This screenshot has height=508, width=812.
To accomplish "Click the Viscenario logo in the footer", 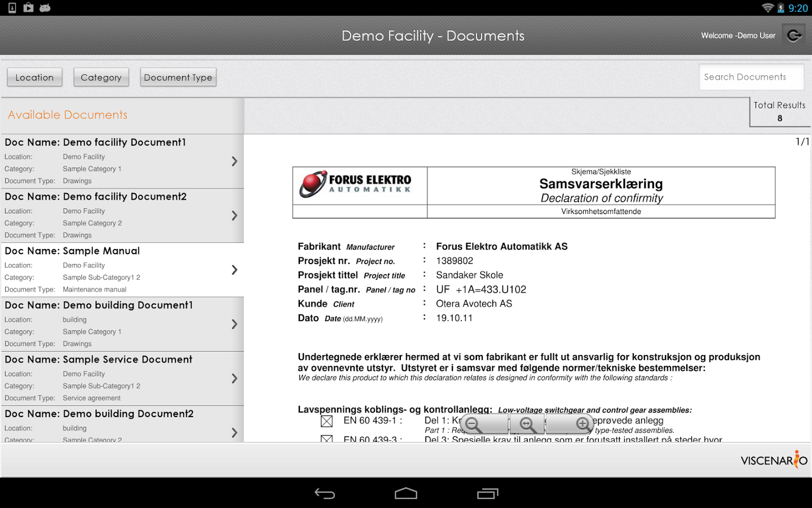I will click(774, 460).
